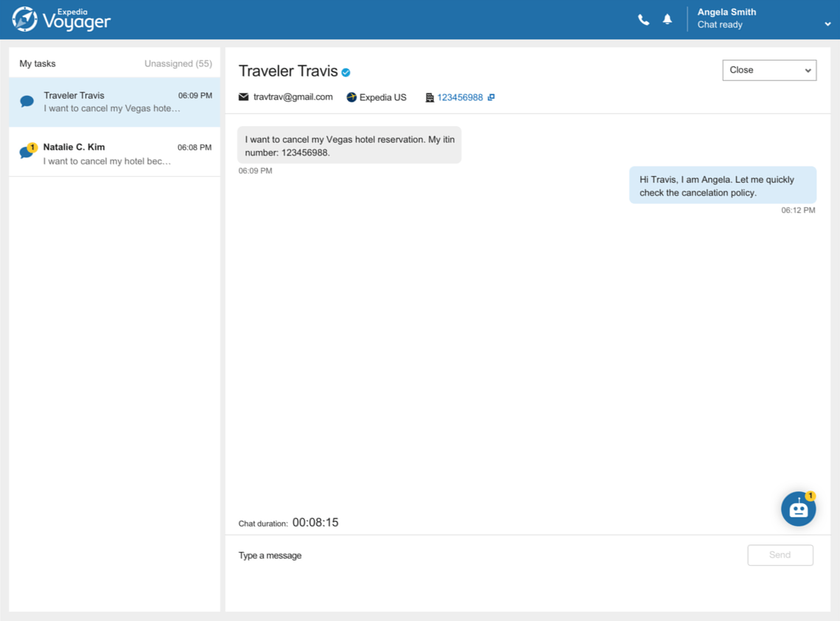Switch to the Unassigned (55) tab
This screenshot has height=621, width=840.
[178, 63]
